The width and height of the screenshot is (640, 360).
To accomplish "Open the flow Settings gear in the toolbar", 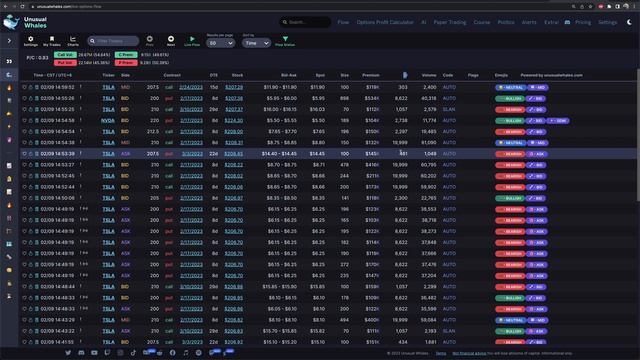I will point(31,40).
